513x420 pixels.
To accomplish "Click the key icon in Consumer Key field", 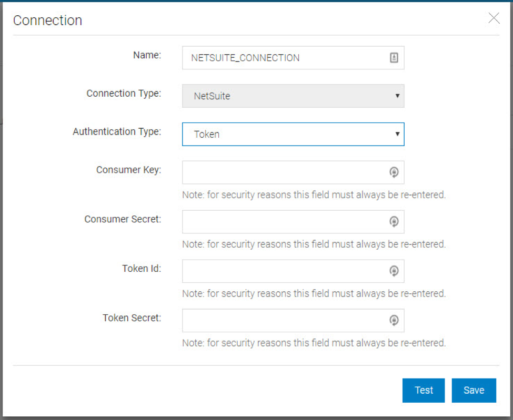I will [x=394, y=172].
